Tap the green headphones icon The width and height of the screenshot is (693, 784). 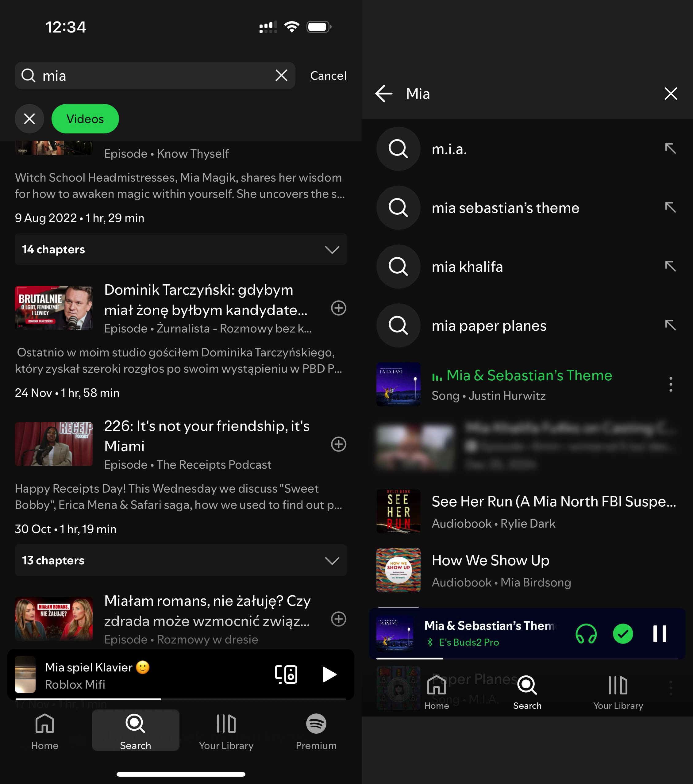586,634
